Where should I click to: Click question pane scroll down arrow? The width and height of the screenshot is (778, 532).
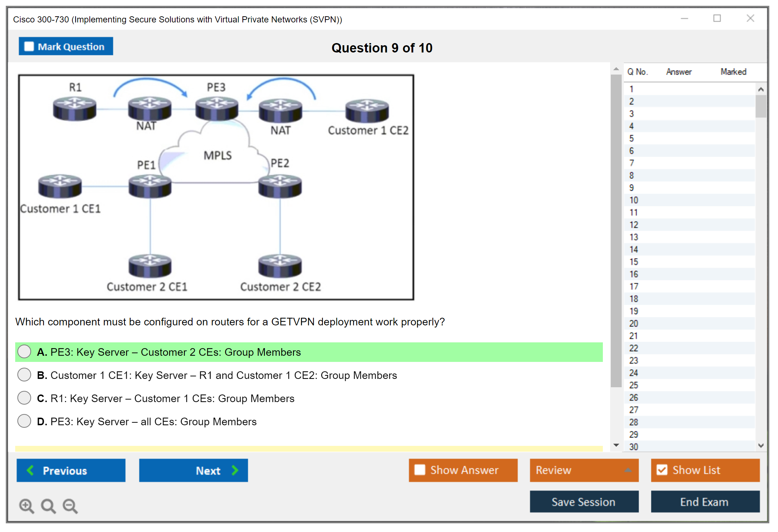(x=616, y=445)
